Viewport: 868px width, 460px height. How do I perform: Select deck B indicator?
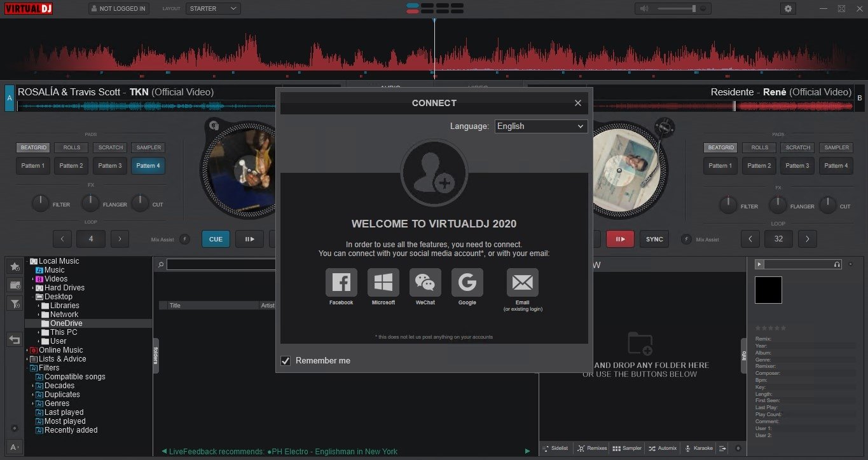pos(860,98)
